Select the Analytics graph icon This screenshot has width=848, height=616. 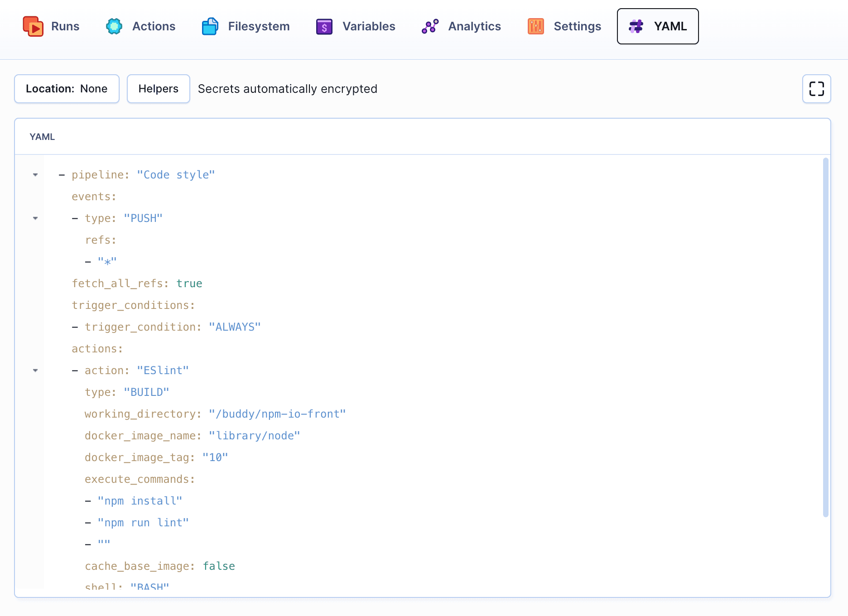pyautogui.click(x=429, y=26)
